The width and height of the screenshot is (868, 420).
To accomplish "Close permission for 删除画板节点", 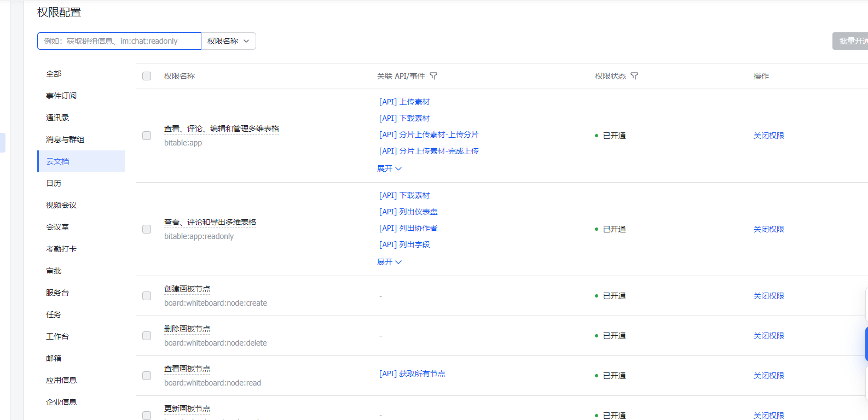I will [x=768, y=336].
